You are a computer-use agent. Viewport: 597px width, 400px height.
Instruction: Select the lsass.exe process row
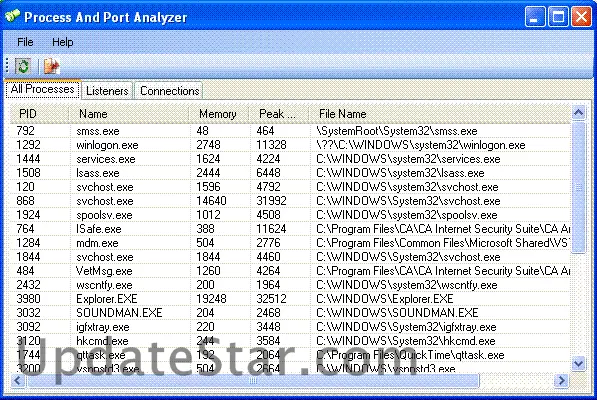(x=290, y=173)
